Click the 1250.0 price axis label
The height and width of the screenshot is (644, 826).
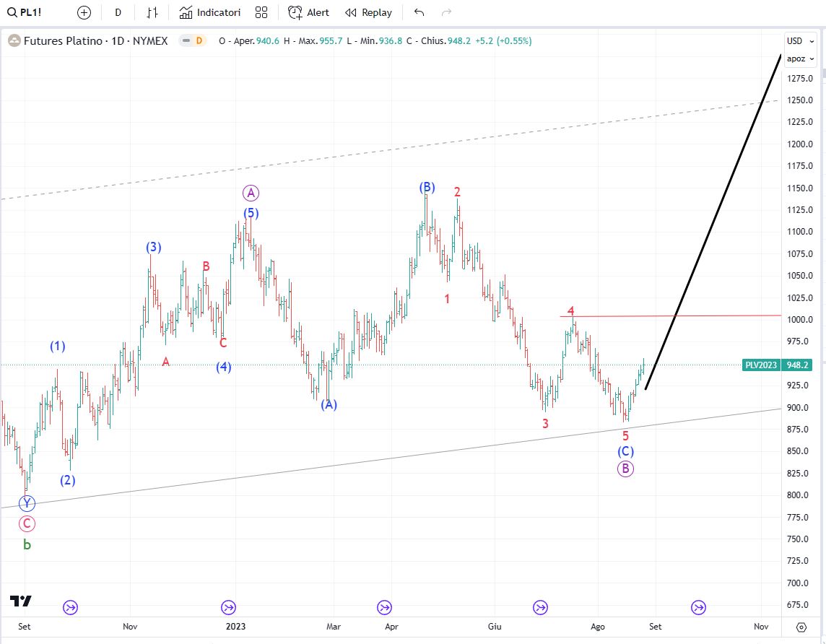(x=800, y=100)
